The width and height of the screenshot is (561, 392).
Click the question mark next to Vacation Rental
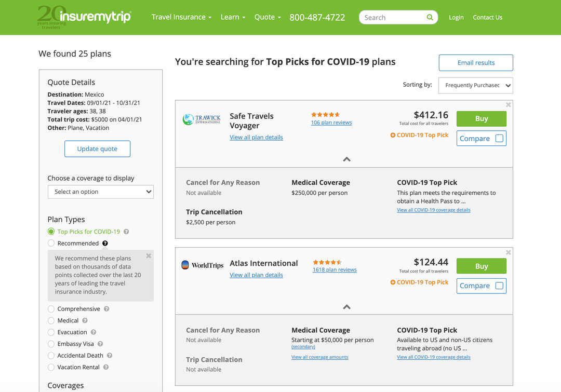tap(105, 367)
